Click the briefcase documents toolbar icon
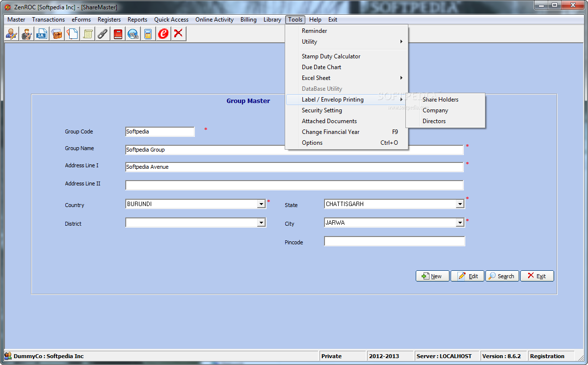Viewport: 588px width, 365px height. click(57, 34)
